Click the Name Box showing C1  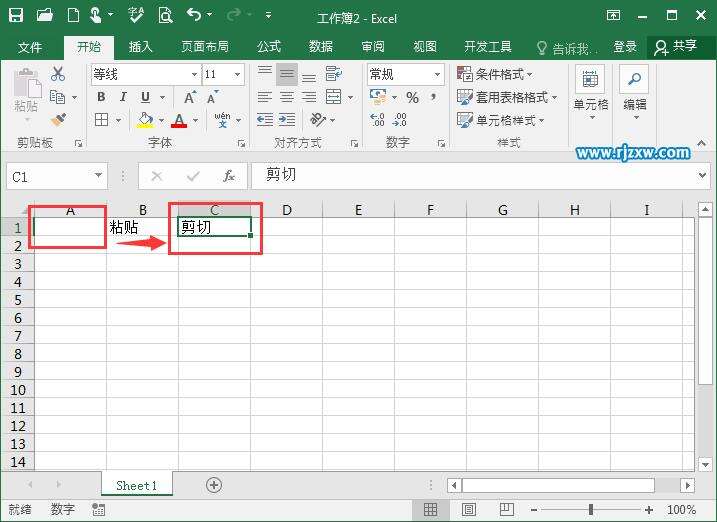(x=57, y=176)
